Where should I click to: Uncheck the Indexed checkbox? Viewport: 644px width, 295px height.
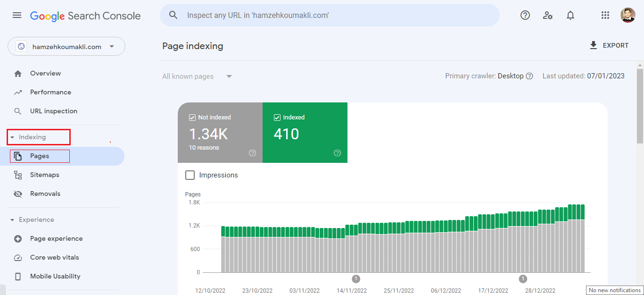tap(277, 118)
